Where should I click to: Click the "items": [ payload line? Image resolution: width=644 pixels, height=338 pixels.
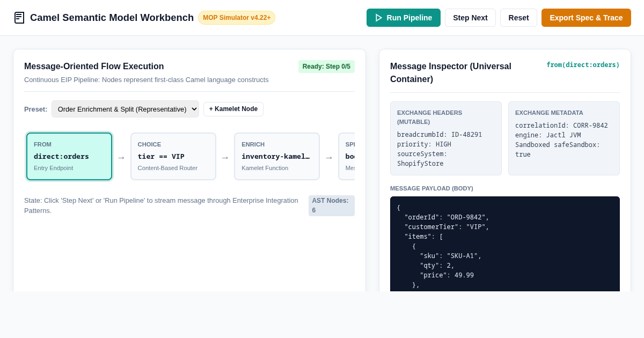(x=423, y=237)
